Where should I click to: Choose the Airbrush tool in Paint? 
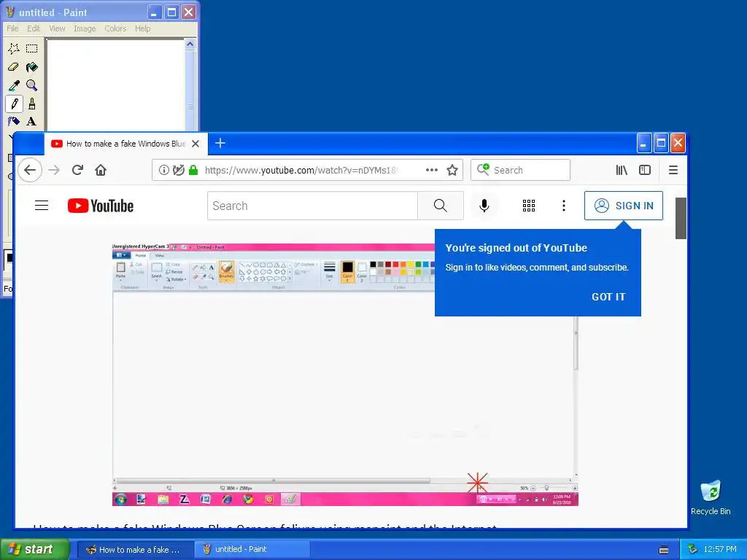tap(14, 122)
